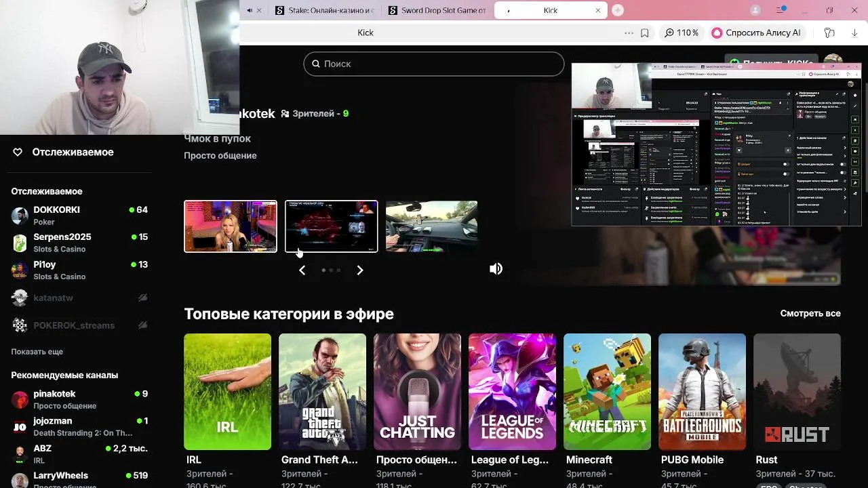Click the Просто общение stream category link
Image resolution: width=868 pixels, height=488 pixels.
point(220,155)
